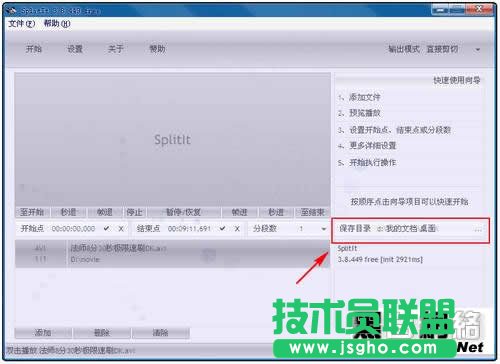Open the 分段数 dropdown

click(323, 229)
